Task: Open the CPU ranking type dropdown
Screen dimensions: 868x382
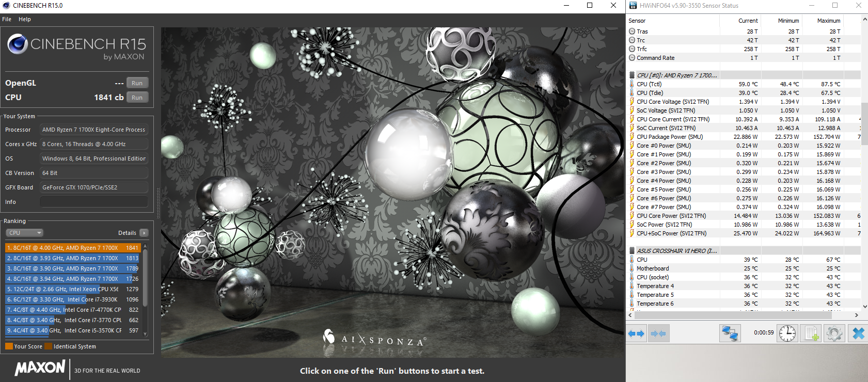Action: click(24, 233)
